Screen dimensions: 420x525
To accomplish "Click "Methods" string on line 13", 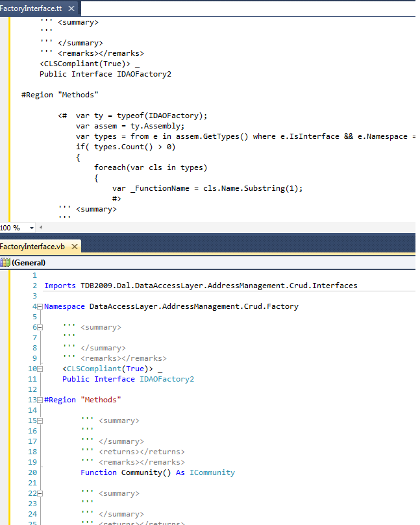I will coord(101,400).
